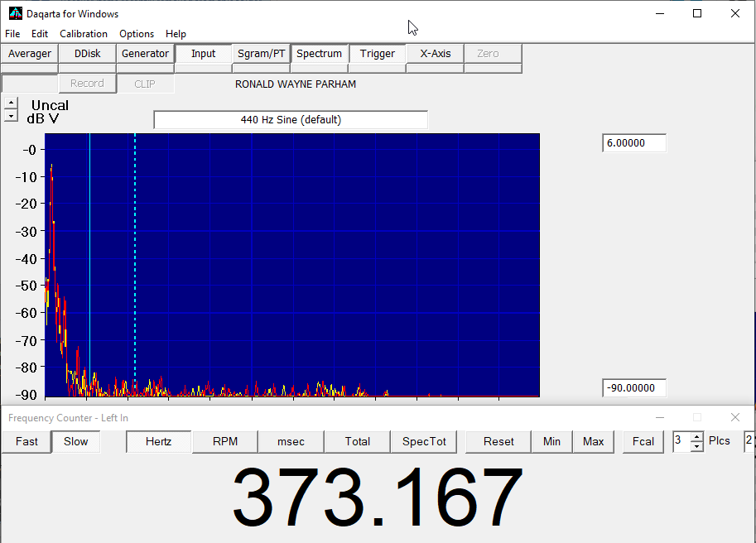
Task: Open the X-Axis control dialog
Action: 435,54
